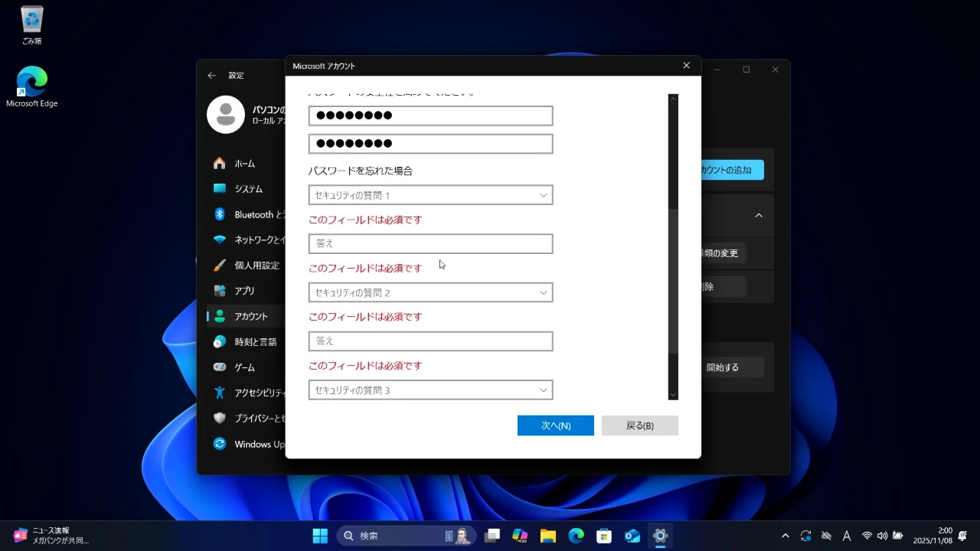Click the second 答え answer field

(x=430, y=341)
